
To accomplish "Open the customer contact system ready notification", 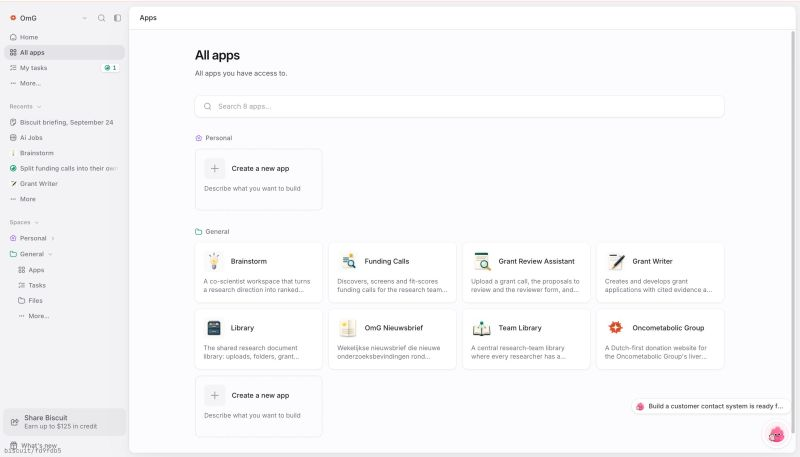I will [710, 407].
